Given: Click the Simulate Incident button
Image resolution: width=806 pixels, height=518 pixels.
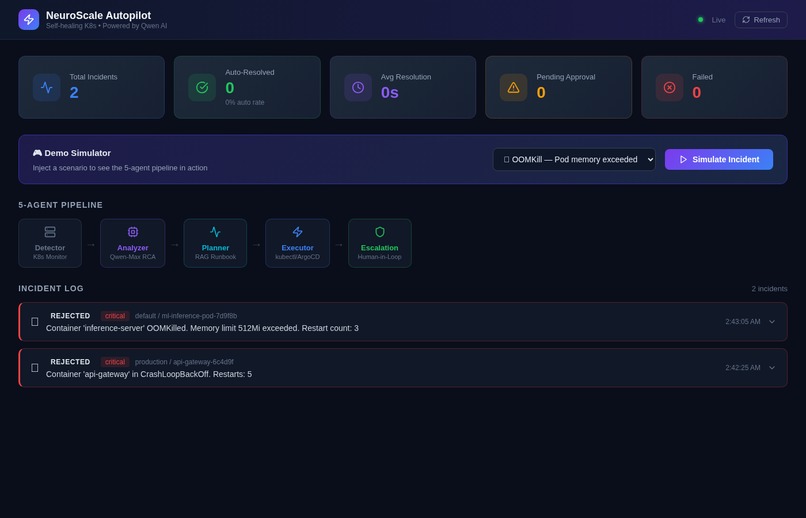Looking at the screenshot, I should (719, 159).
